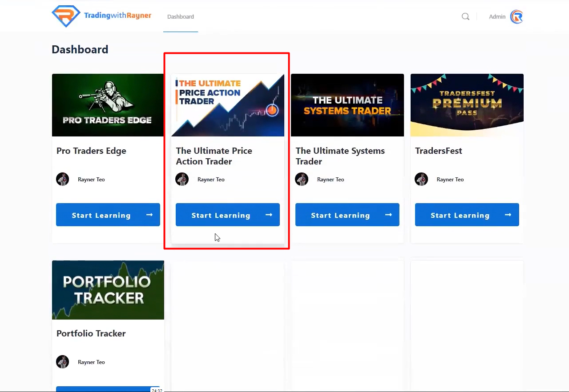This screenshot has height=392, width=569.
Task: Click the TradingwithRayner logo
Action: [x=101, y=16]
